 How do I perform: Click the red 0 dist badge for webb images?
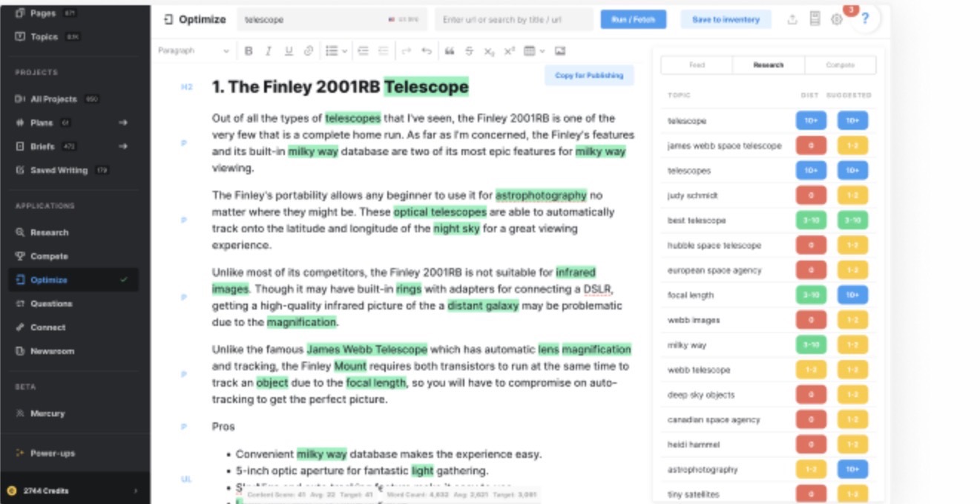[x=811, y=320]
